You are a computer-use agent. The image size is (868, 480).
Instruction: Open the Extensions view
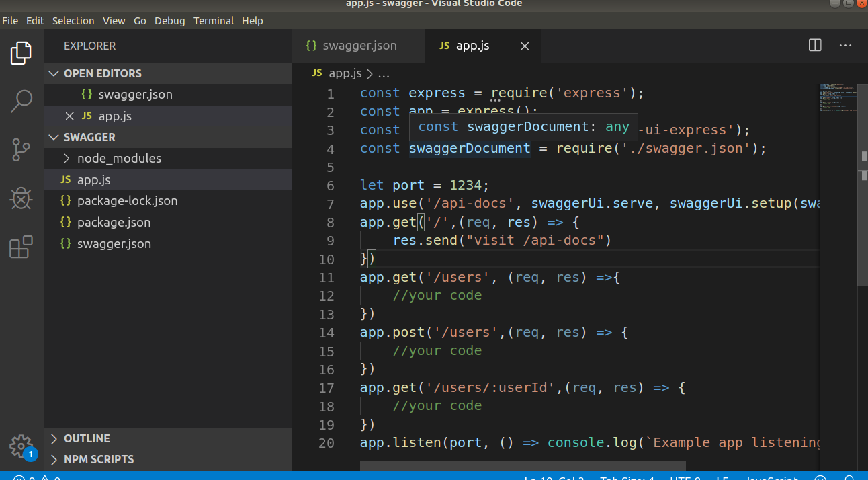coord(21,247)
